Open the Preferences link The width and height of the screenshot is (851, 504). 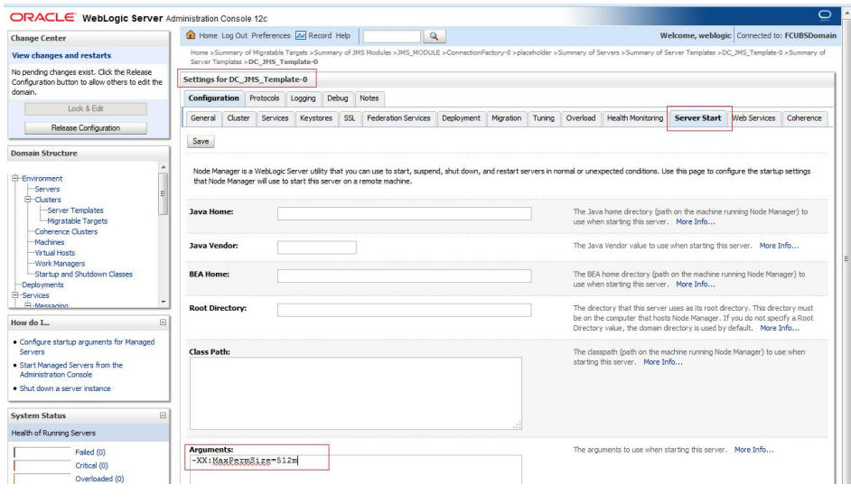click(x=271, y=35)
